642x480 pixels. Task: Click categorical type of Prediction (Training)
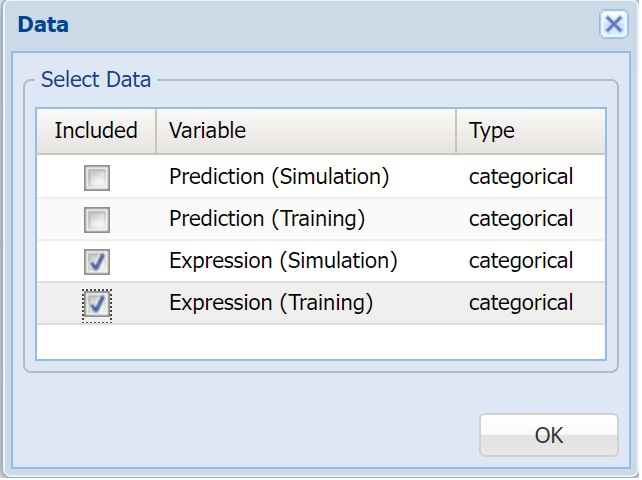pyautogui.click(x=521, y=219)
